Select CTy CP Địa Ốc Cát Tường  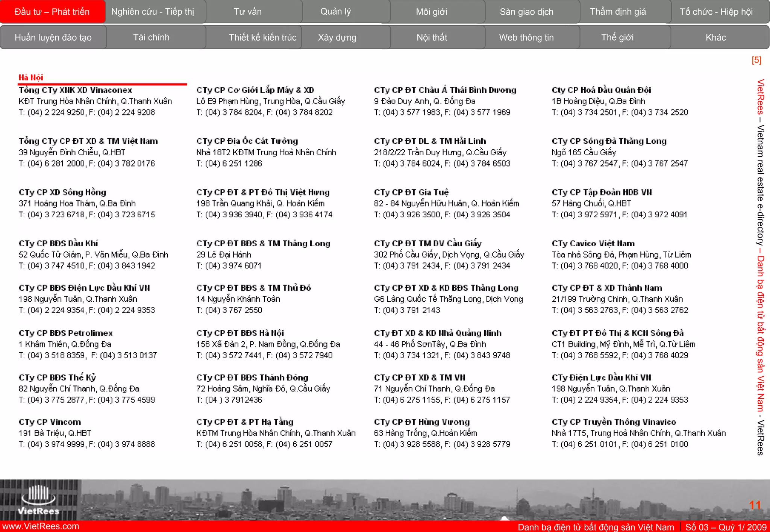tap(247, 141)
